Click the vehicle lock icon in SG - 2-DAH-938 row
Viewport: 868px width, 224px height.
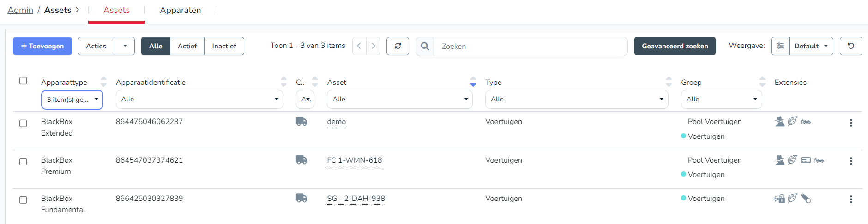coord(780,199)
